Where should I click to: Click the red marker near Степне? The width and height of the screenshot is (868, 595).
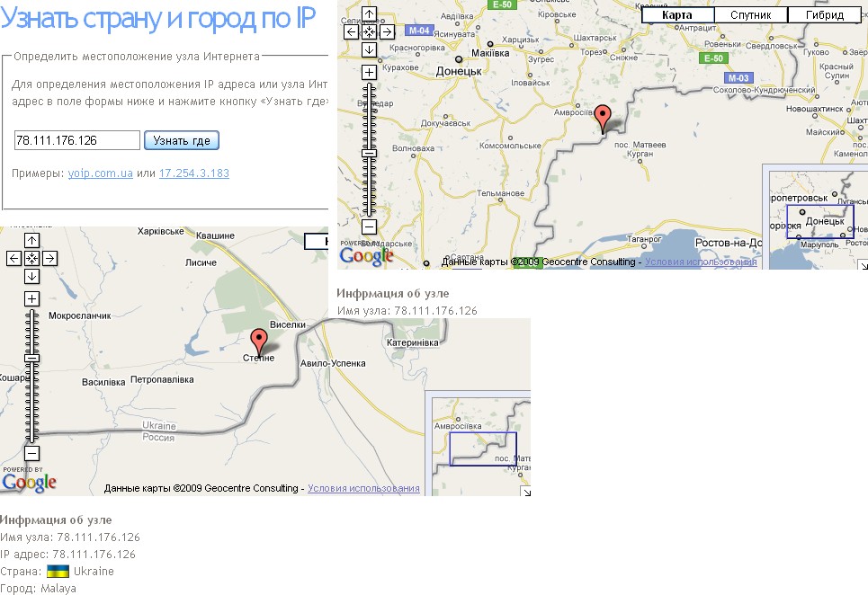258,341
